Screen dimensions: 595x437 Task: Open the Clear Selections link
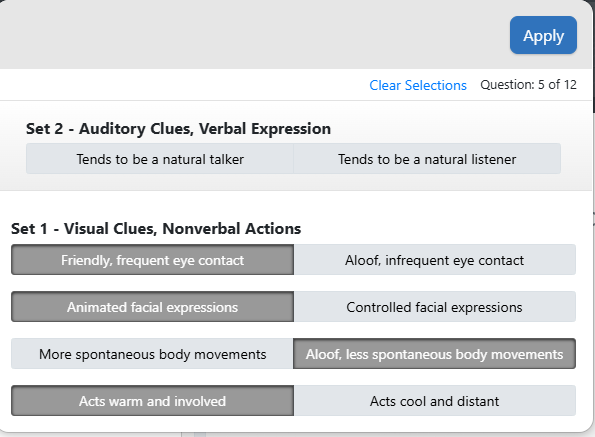[x=418, y=85]
